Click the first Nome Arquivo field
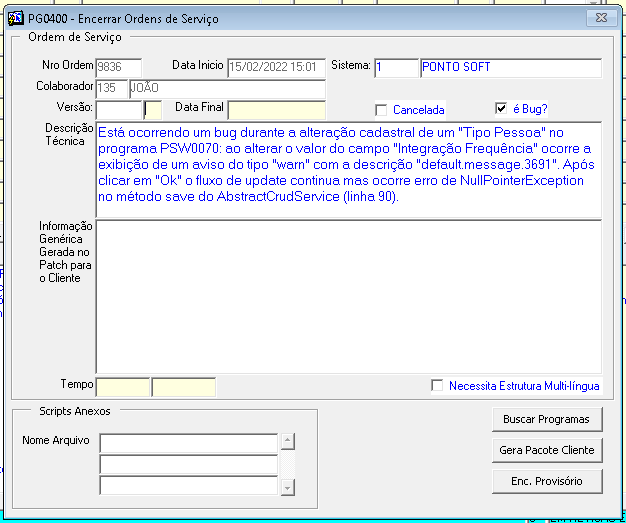This screenshot has width=626, height=523. [x=188, y=443]
